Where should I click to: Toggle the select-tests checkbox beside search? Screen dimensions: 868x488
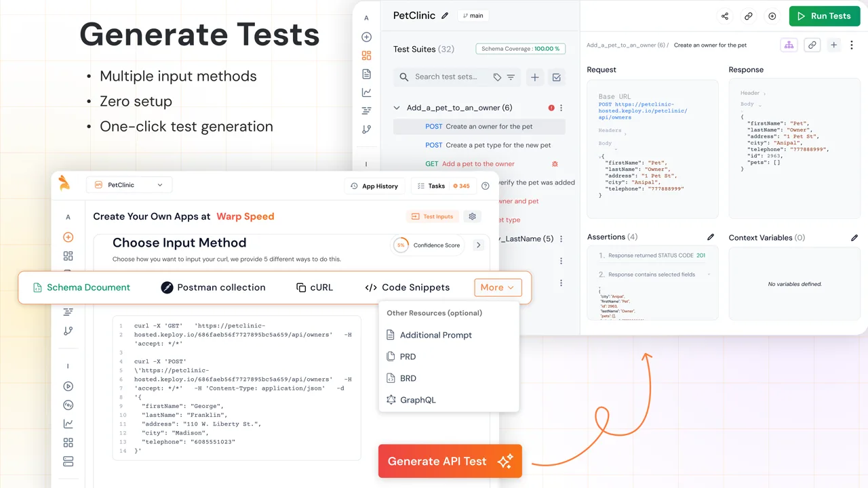[x=557, y=77]
